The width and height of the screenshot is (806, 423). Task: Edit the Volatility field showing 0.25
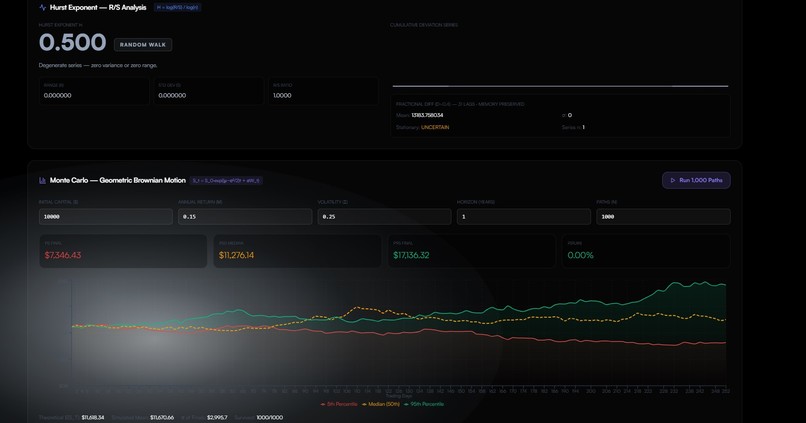pyautogui.click(x=384, y=217)
